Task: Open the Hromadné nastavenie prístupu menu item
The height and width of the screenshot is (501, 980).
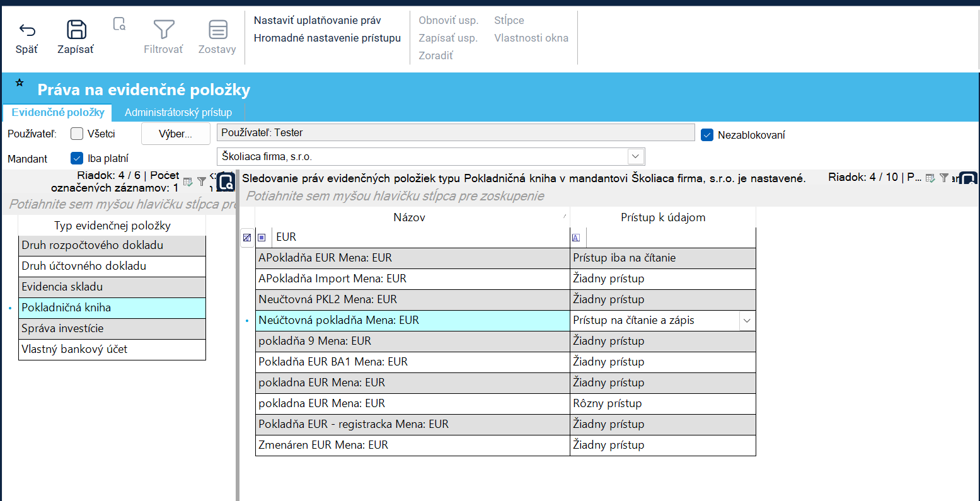Action: click(x=327, y=38)
